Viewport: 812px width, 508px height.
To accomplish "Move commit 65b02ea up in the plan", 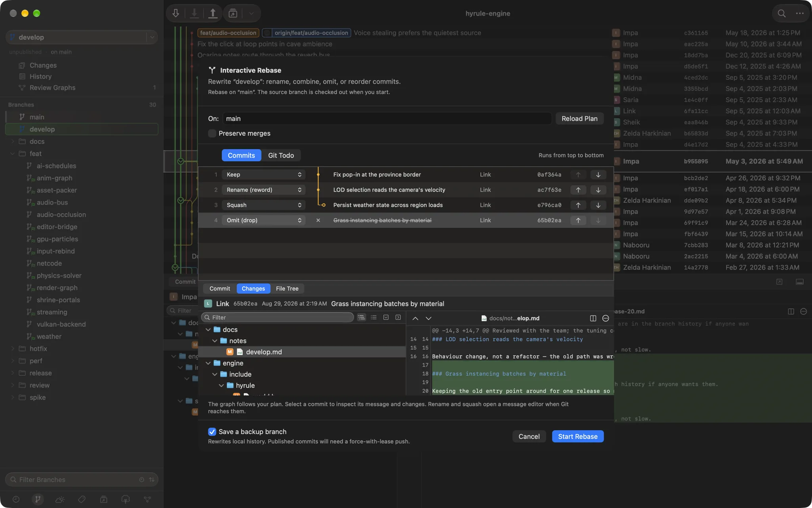I will point(578,220).
